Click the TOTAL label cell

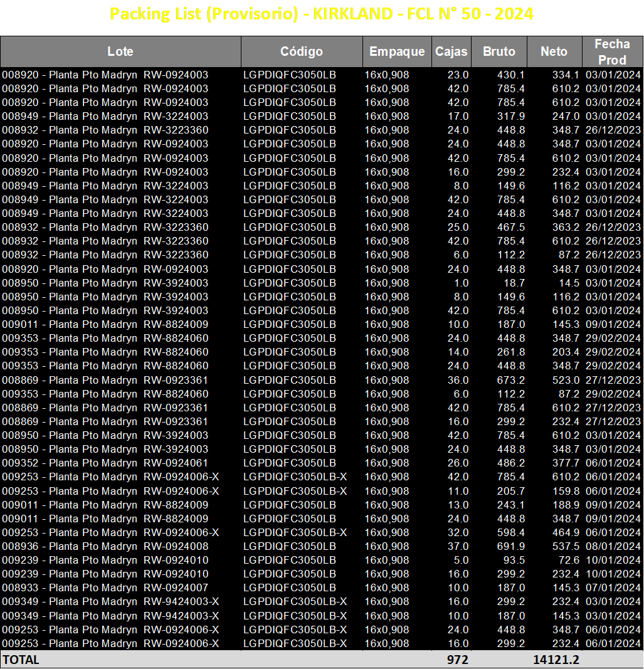tap(21, 660)
